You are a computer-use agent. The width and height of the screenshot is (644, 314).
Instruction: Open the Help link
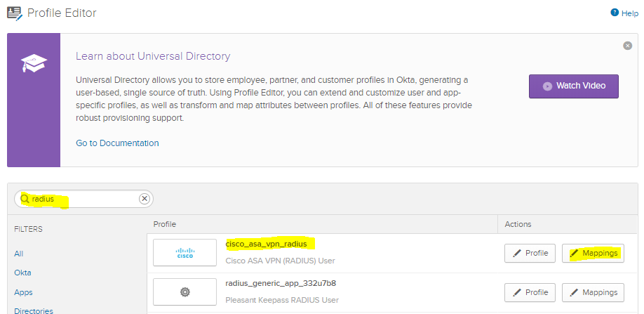click(x=630, y=13)
